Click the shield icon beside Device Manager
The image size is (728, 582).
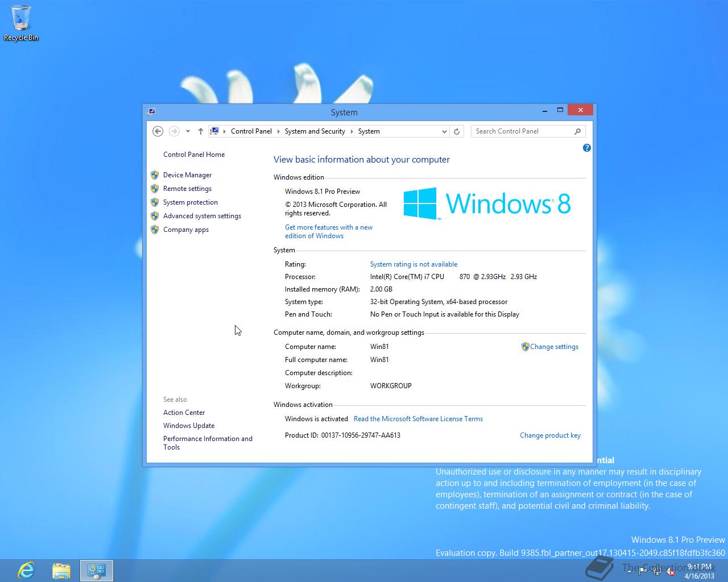point(155,175)
